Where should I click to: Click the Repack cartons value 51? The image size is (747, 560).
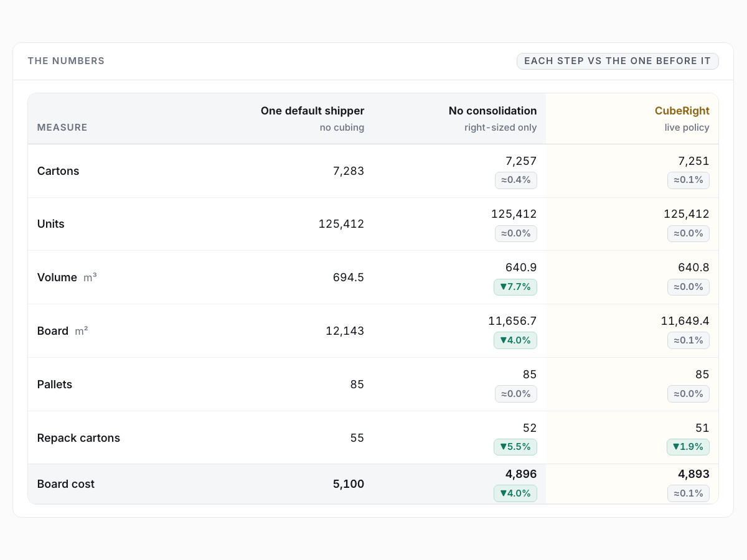point(703,428)
